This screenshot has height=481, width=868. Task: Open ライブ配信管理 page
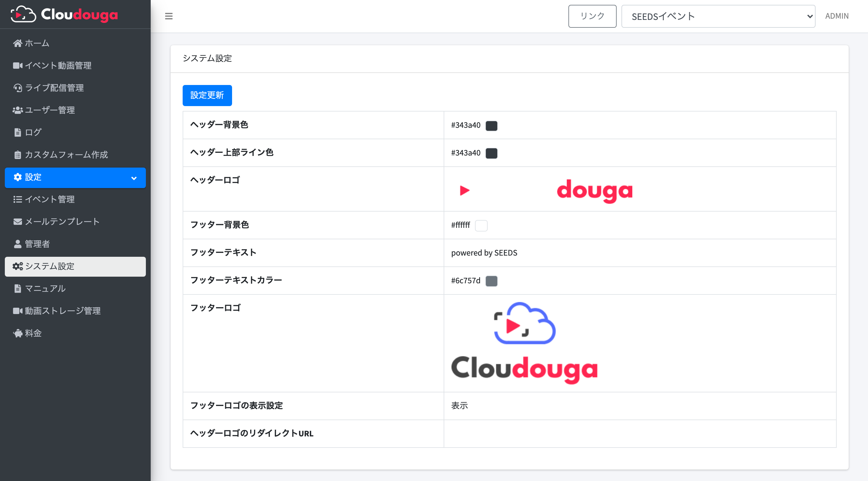[x=75, y=88]
